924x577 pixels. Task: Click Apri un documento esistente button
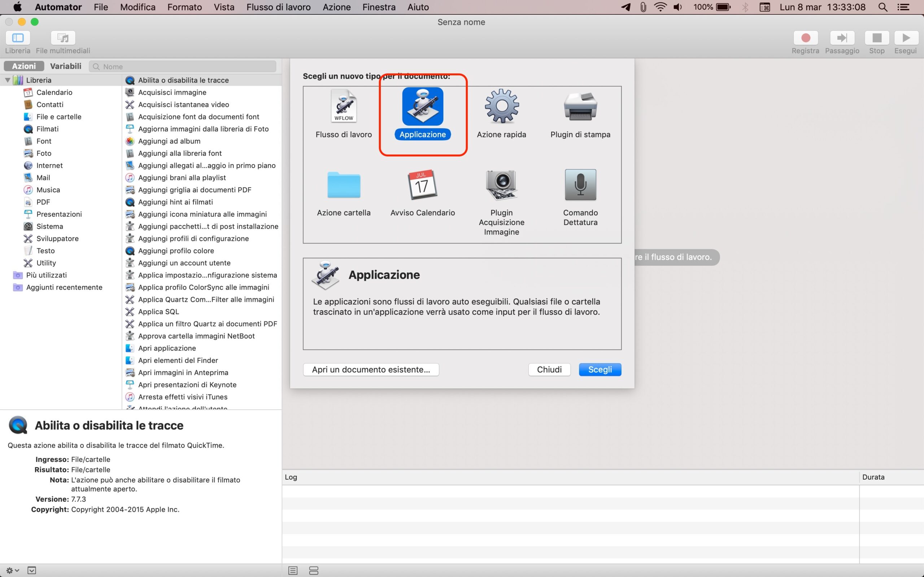click(x=371, y=369)
